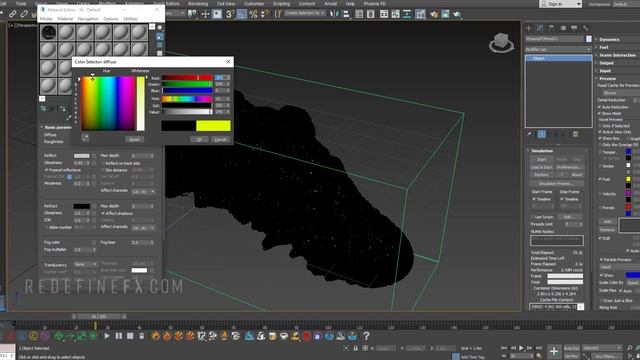The width and height of the screenshot is (640, 360).
Task: Open the Motion tab icon in command panel
Action: coord(563,28)
